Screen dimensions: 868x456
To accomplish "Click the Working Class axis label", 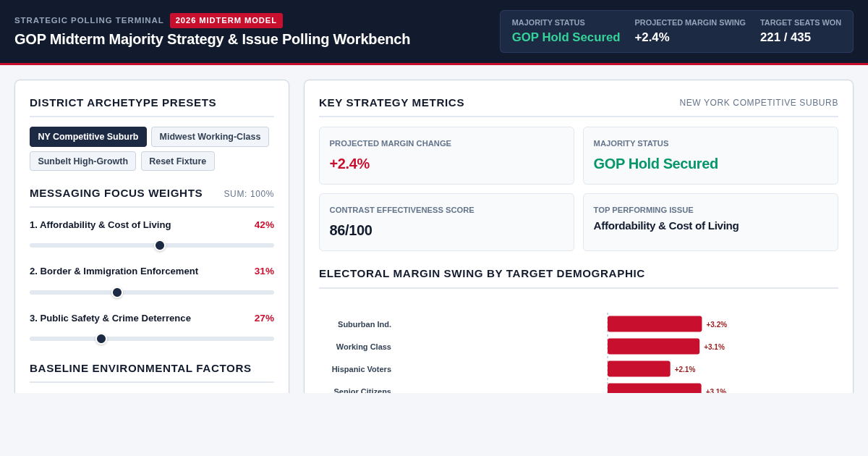I will click(364, 347).
